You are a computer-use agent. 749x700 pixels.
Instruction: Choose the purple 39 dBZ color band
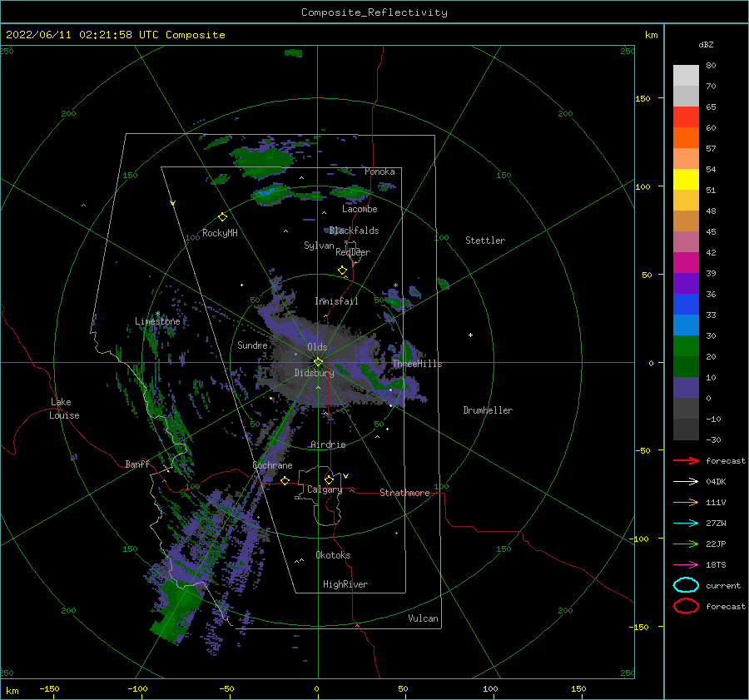686,283
